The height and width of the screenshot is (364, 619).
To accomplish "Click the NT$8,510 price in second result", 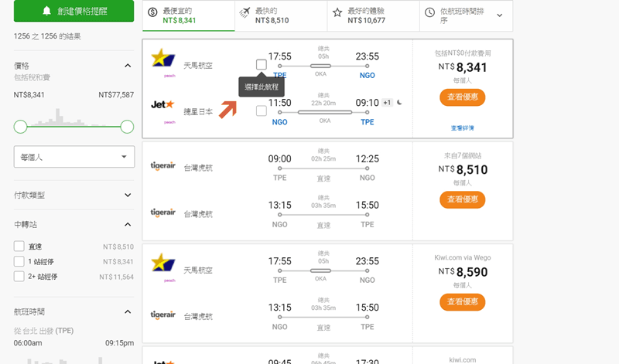I will pyautogui.click(x=463, y=169).
